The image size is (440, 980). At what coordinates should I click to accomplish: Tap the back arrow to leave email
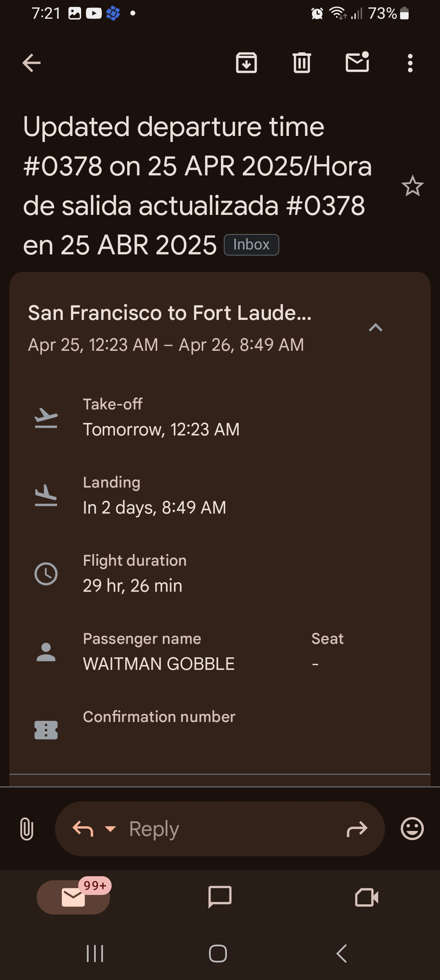(x=31, y=63)
